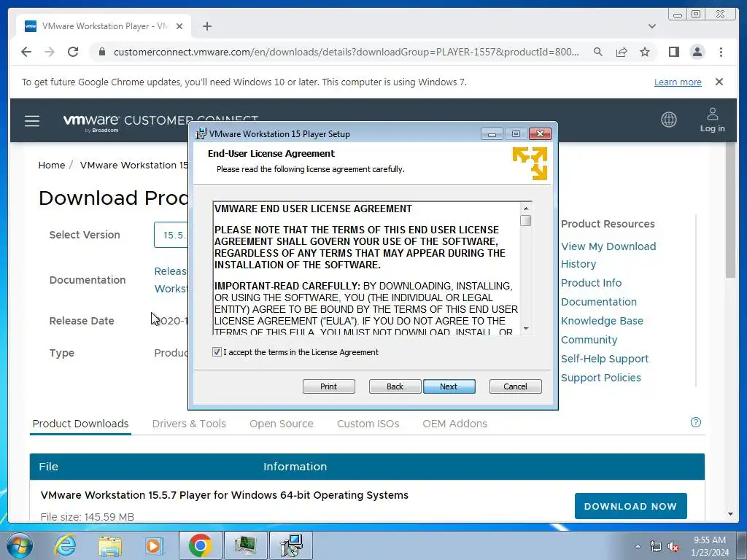Open Chrome three-dot menu
This screenshot has height=560, width=747.
721,52
